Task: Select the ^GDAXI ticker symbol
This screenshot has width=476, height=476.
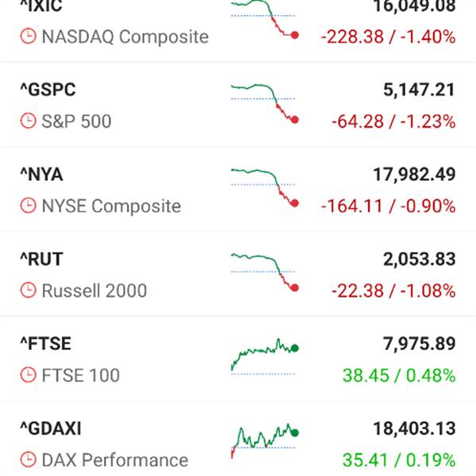Action: (51, 428)
